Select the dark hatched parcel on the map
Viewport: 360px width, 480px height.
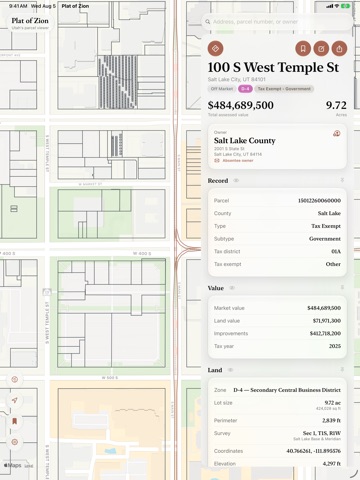pos(117,82)
